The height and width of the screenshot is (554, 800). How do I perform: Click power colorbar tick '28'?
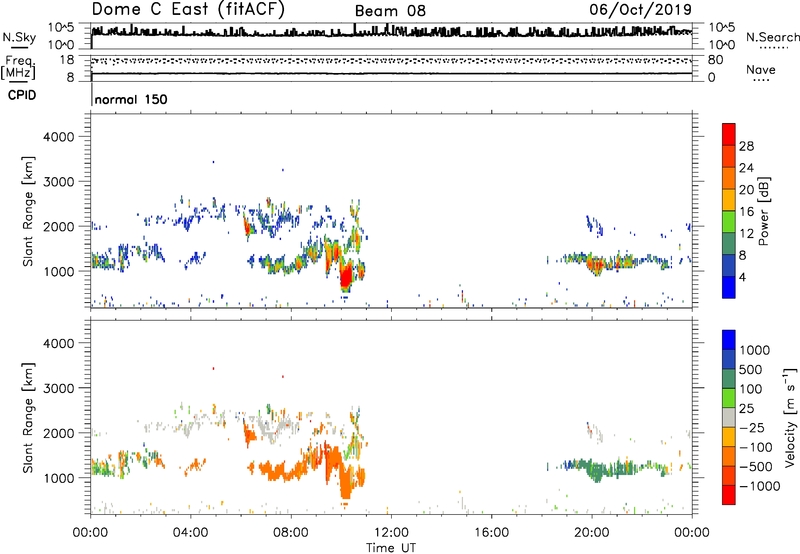coord(746,146)
